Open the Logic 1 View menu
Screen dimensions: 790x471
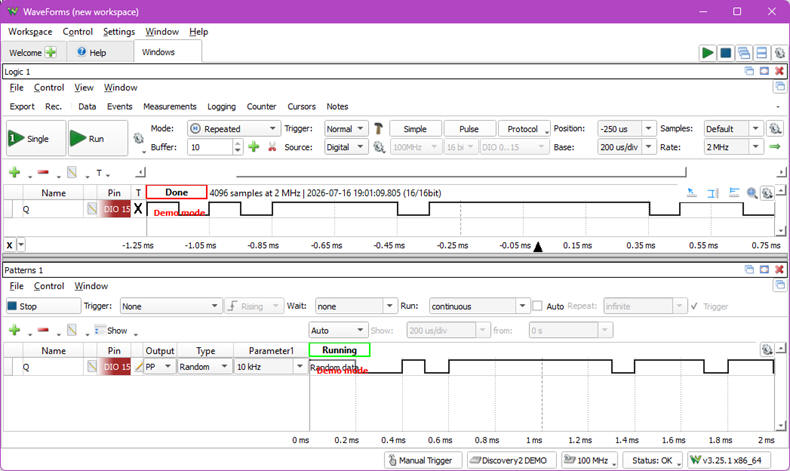pos(84,87)
